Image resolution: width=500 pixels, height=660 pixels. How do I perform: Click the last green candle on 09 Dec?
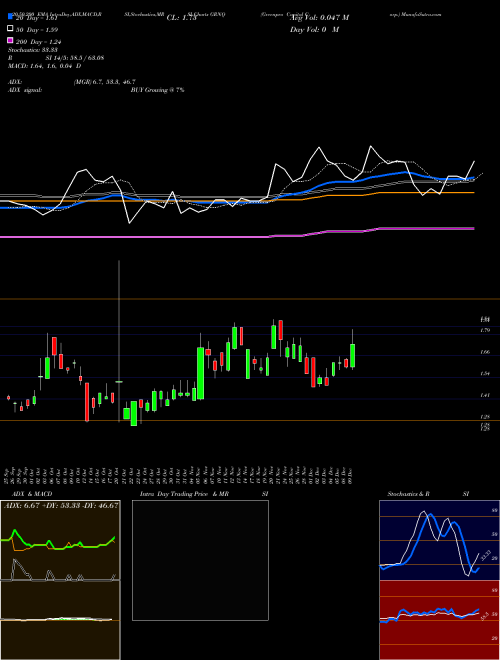[352, 356]
